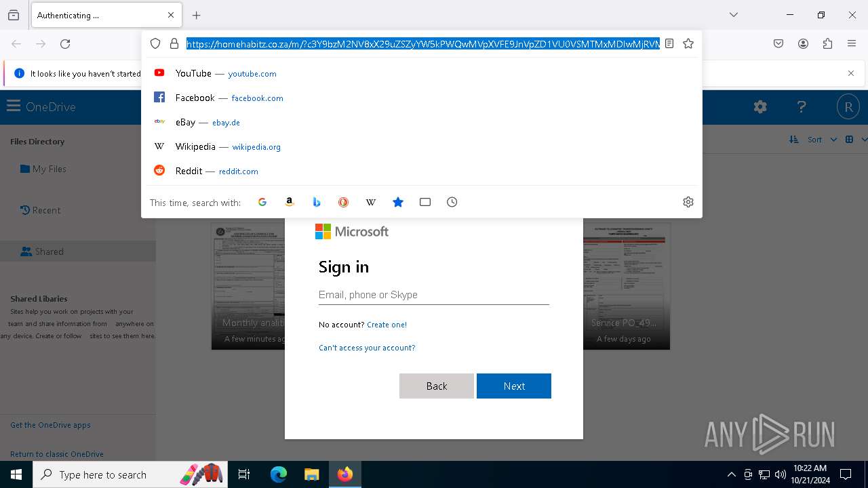Show hidden system tray icons
Image resolution: width=868 pixels, height=488 pixels.
(731, 474)
